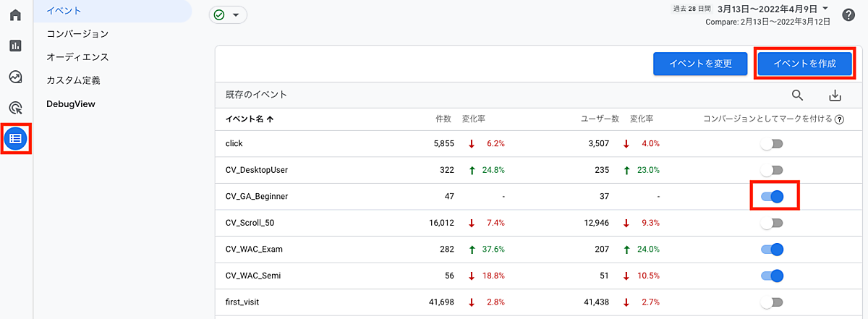Select コンバージョン in the side menu
Image resolution: width=868 pixels, height=319 pixels.
coord(77,33)
